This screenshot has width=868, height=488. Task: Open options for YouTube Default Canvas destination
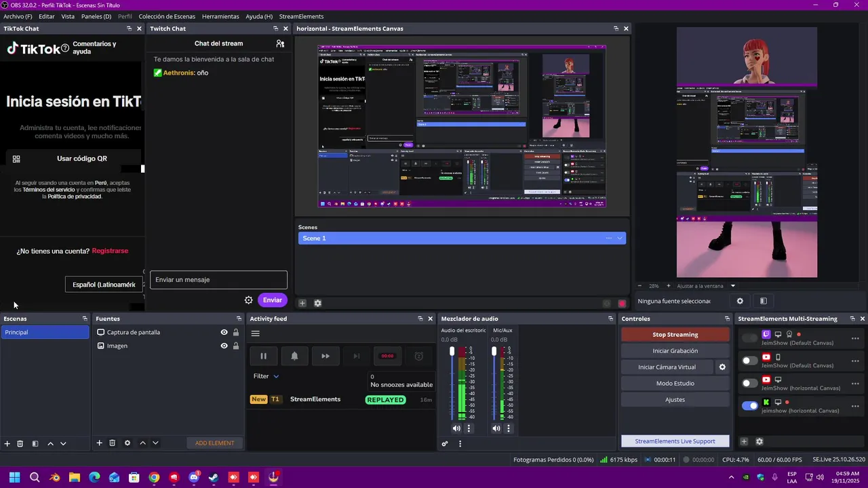point(855,361)
